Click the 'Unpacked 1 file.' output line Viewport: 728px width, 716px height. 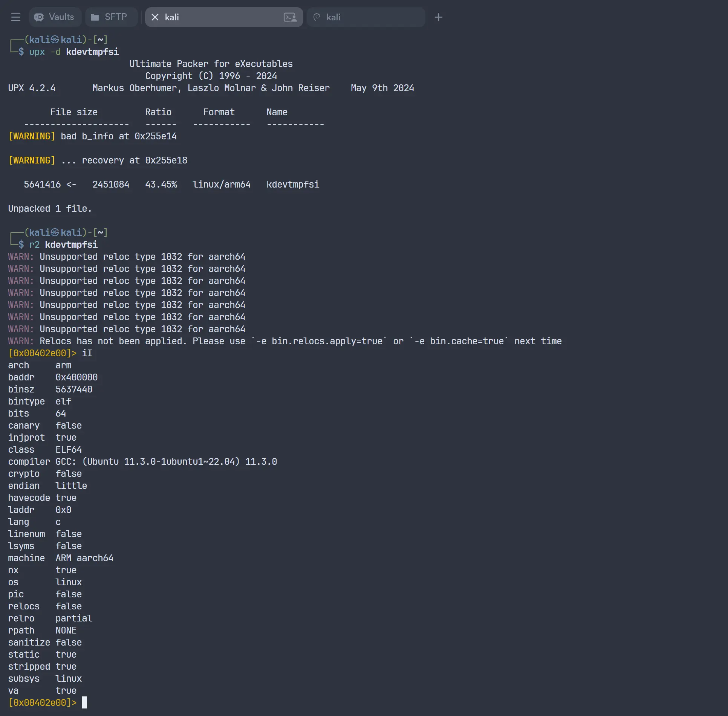50,209
